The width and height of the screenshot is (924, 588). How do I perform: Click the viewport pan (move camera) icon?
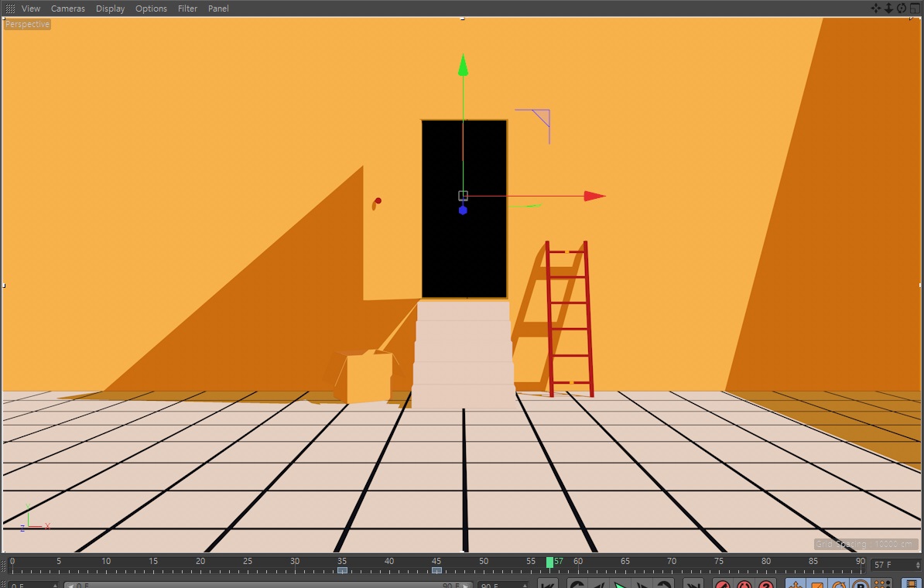click(x=876, y=8)
